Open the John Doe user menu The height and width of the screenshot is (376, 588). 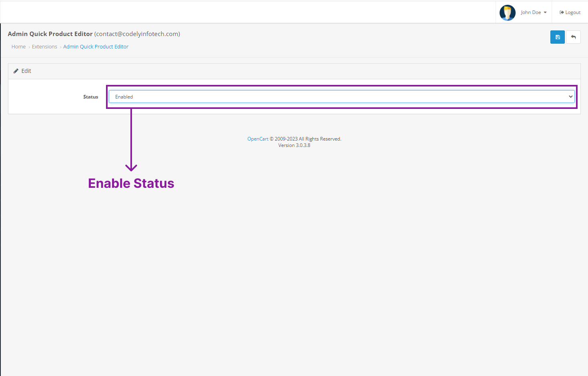(x=531, y=12)
